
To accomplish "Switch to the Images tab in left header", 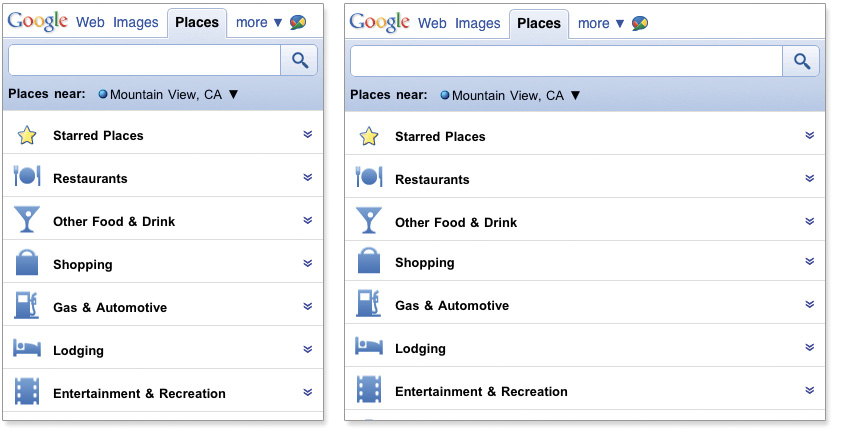I will click(x=136, y=22).
